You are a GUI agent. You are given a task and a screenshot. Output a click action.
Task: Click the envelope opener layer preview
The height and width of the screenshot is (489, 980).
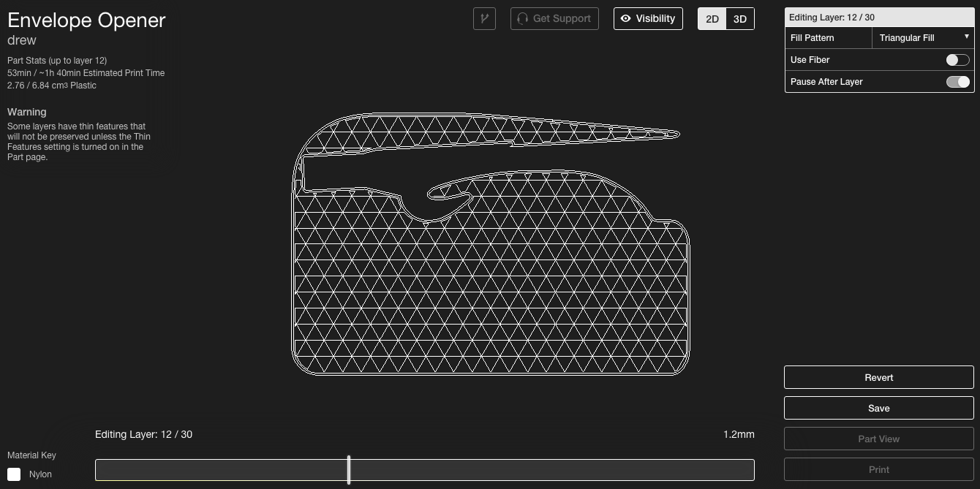(491, 244)
